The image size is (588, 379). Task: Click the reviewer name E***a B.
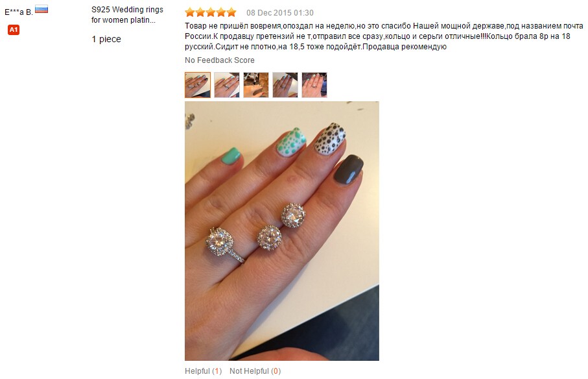pyautogui.click(x=18, y=12)
